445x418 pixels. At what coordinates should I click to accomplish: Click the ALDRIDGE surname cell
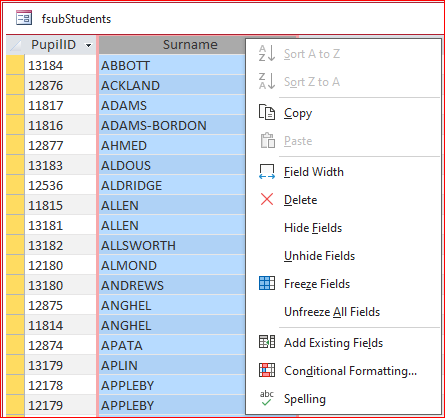(172, 185)
